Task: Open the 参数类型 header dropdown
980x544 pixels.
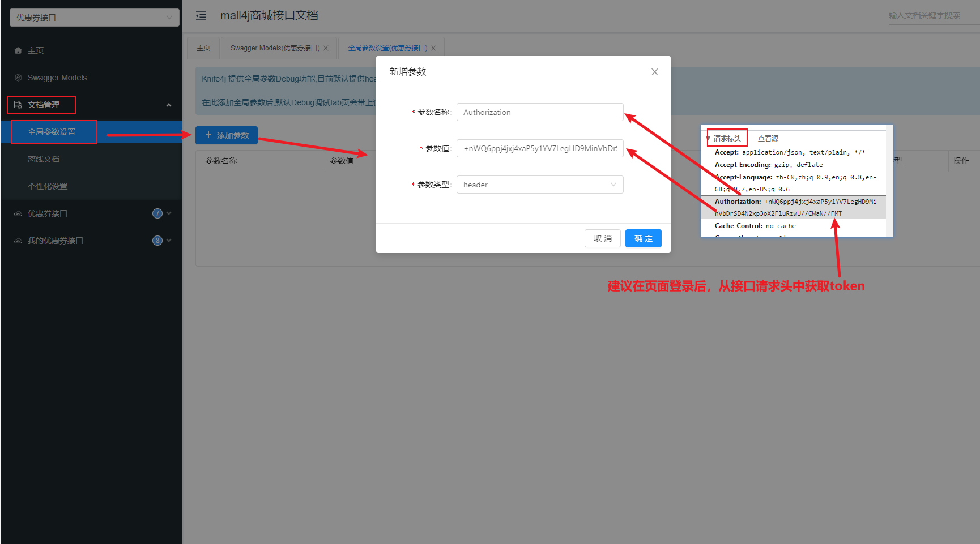Action: tap(539, 185)
